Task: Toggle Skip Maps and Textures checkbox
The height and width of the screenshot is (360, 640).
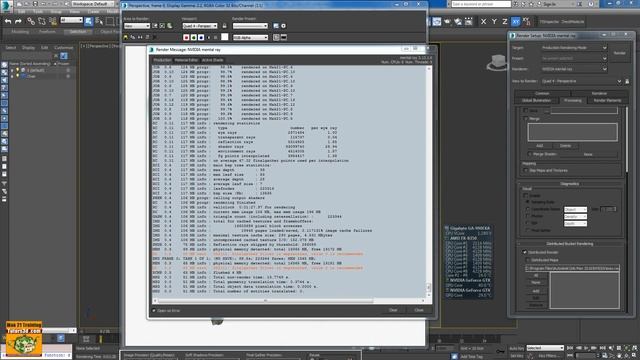Action: 526,170
